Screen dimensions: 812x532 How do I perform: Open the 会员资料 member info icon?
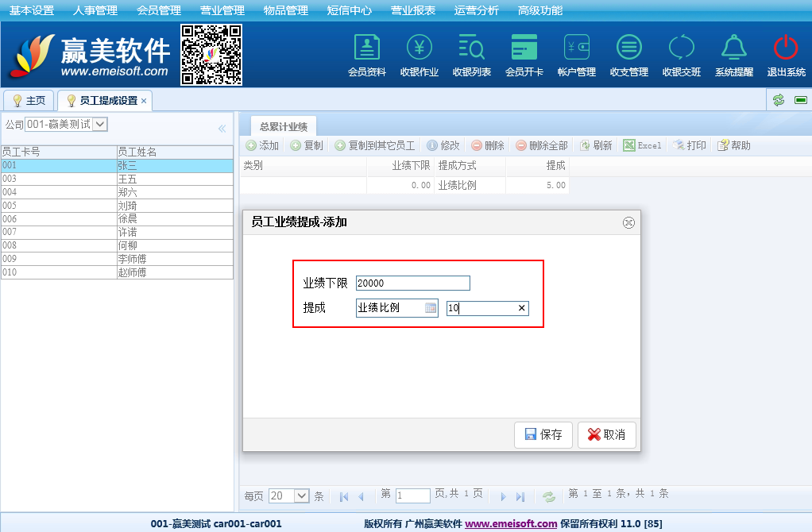pos(366,49)
